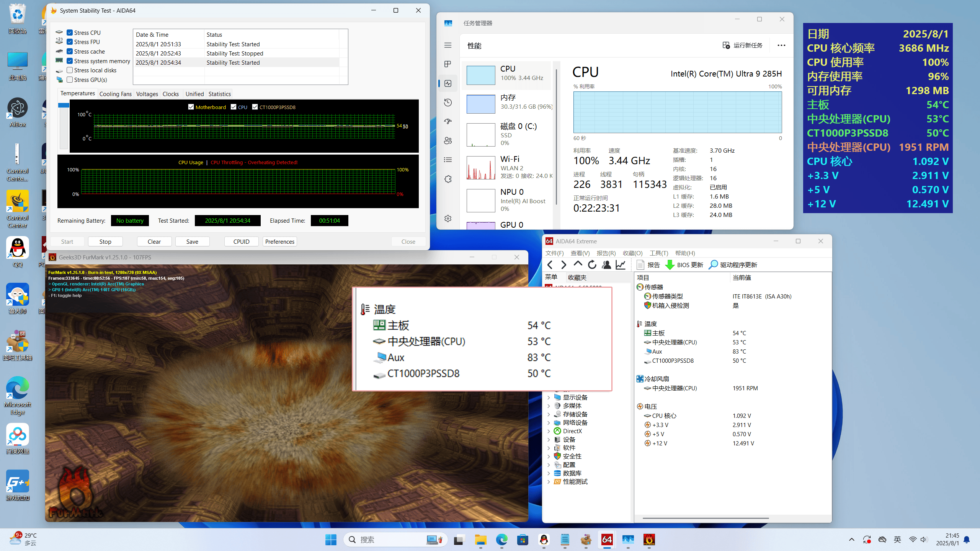
Task: Click AIDA64 Extreme refresh icon
Action: point(592,265)
